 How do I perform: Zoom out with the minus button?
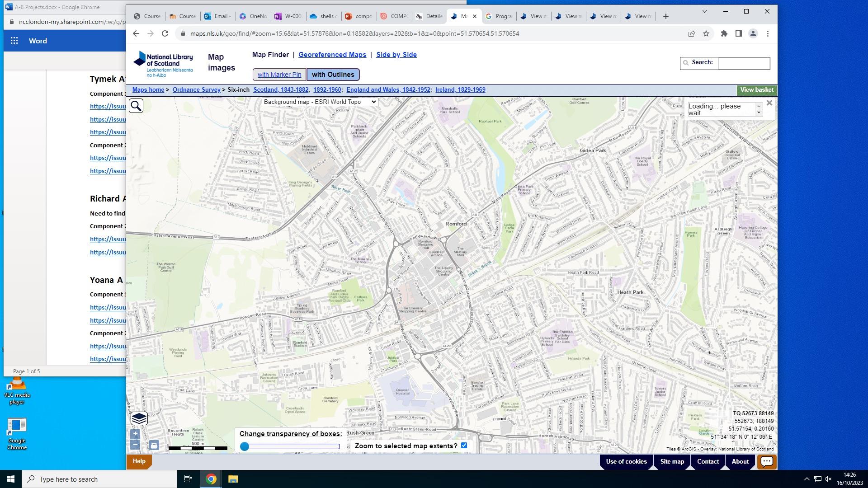pyautogui.click(x=135, y=445)
